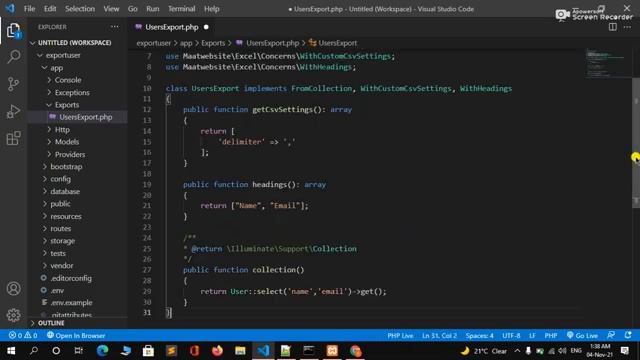
Task: Launch Microsoft Edge from taskbar
Action: pyautogui.click(x=102, y=351)
